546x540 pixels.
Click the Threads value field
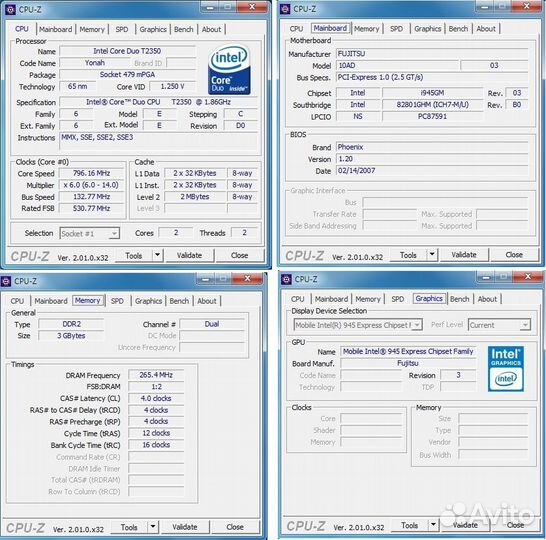[x=244, y=233]
